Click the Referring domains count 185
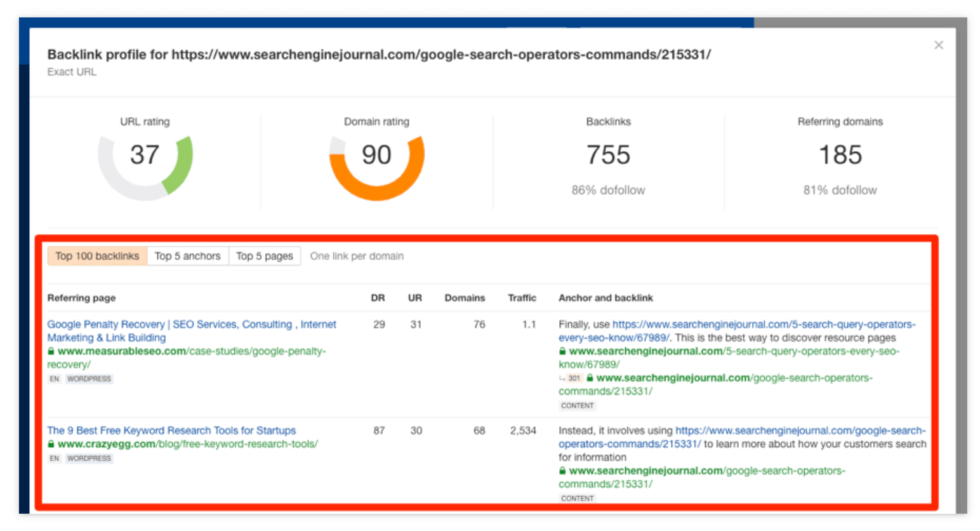This screenshot has width=980, height=531. [840, 154]
